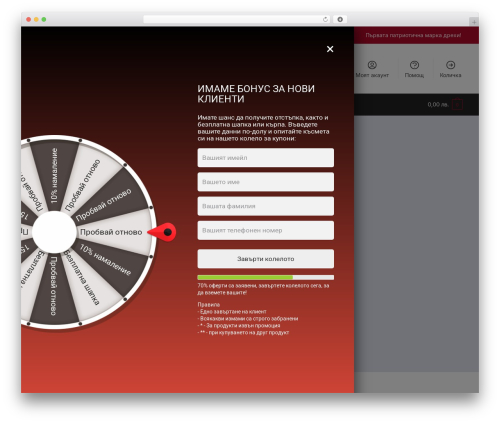Image resolution: width=500 pixels, height=423 pixels.
Task: Click the green offers progress bar
Action: point(265,277)
